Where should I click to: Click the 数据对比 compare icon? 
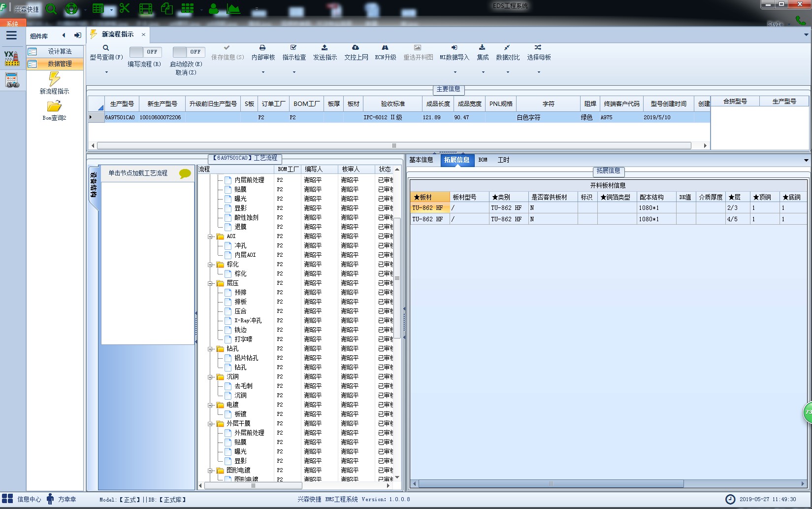(507, 48)
